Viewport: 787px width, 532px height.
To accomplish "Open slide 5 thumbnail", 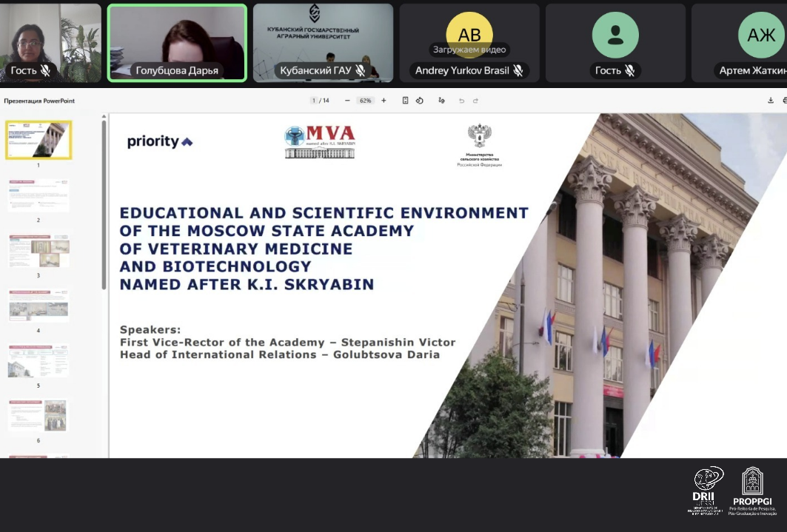I will pos(38,360).
